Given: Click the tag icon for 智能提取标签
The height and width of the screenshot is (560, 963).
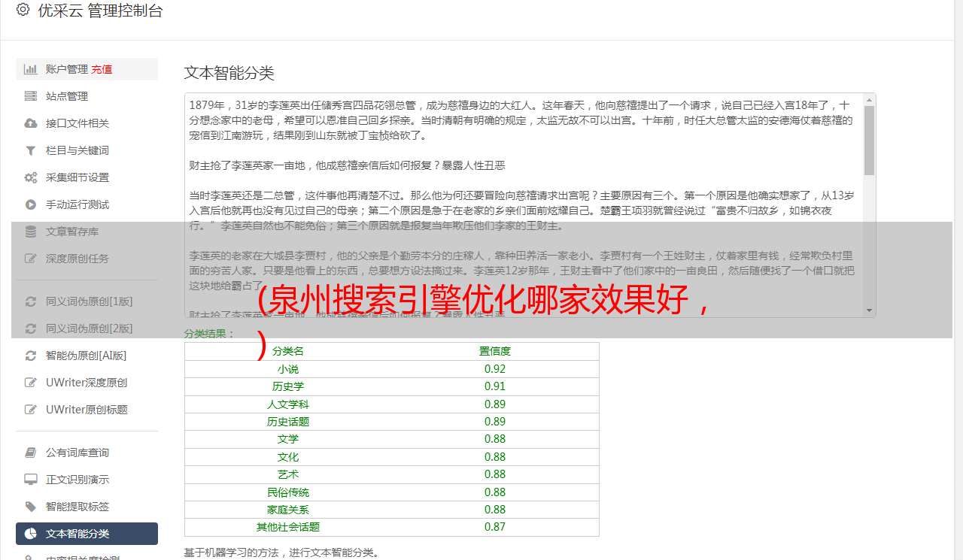Looking at the screenshot, I should tap(31, 507).
